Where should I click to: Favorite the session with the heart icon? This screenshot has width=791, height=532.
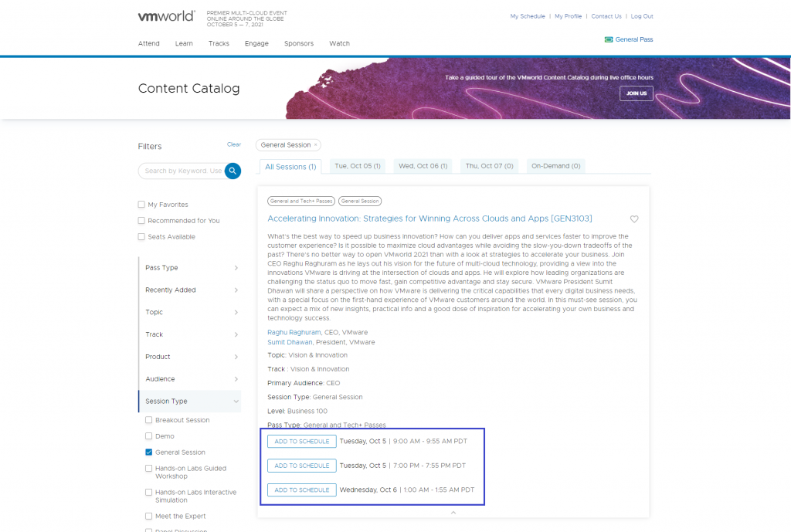coord(634,219)
